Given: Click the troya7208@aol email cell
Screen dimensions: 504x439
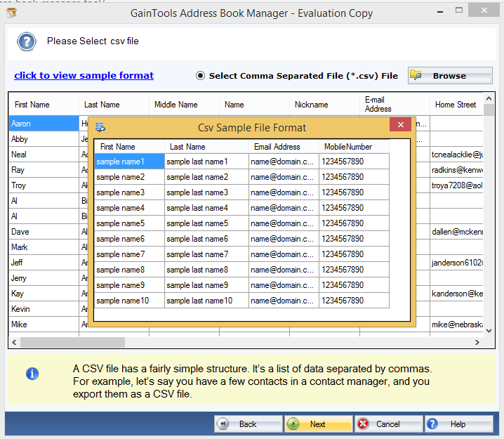Looking at the screenshot, I should pyautogui.click(x=456, y=185).
